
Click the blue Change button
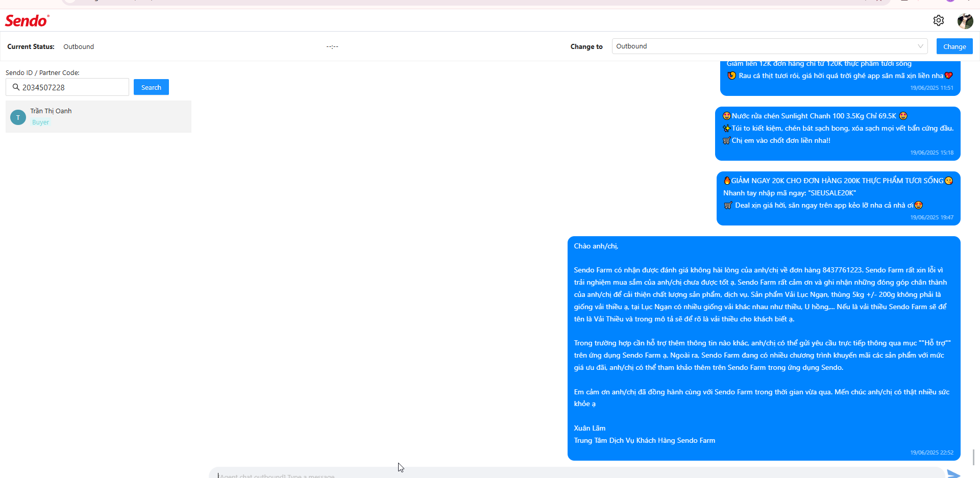[954, 46]
